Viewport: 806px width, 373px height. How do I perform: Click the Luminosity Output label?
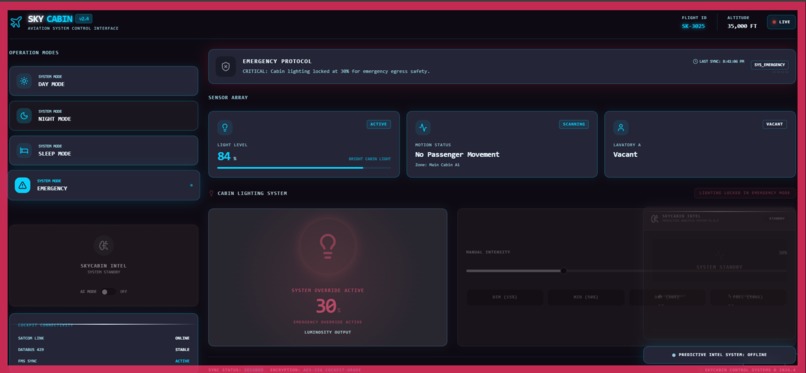(x=327, y=332)
